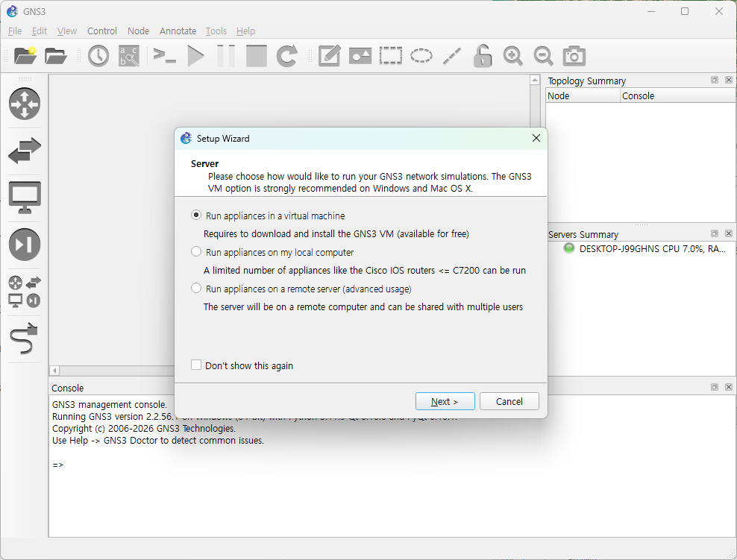Open the Control menu

pyautogui.click(x=102, y=31)
